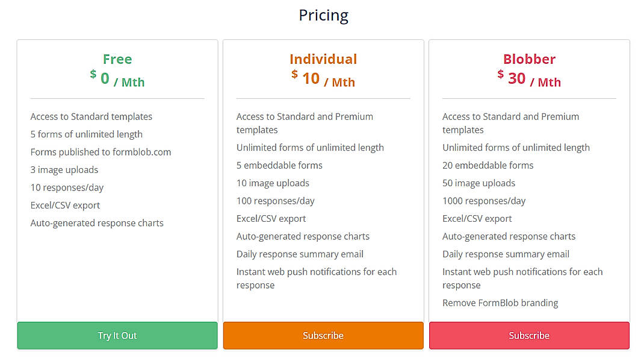Click '10 responses/day' under Free plan
644x361 pixels.
click(x=67, y=187)
